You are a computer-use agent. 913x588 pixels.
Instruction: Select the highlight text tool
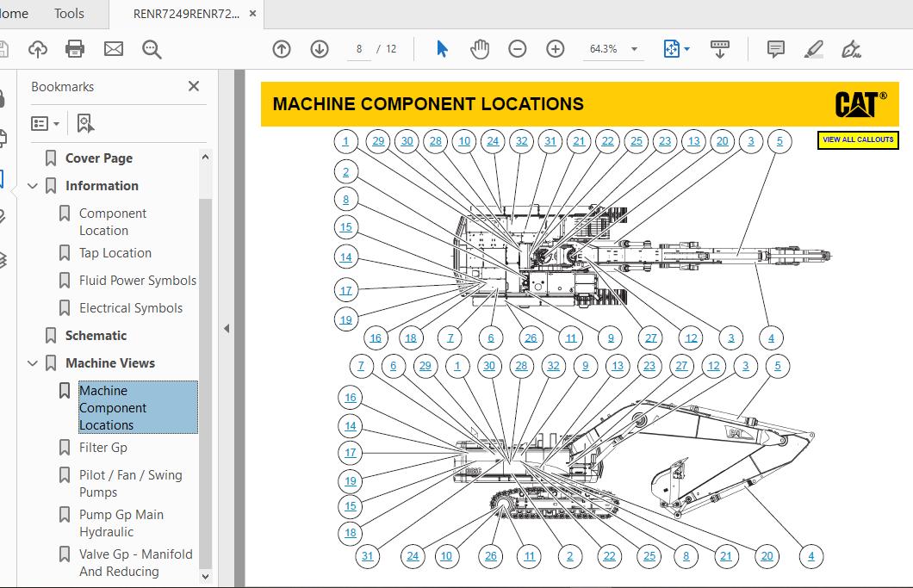pos(813,49)
